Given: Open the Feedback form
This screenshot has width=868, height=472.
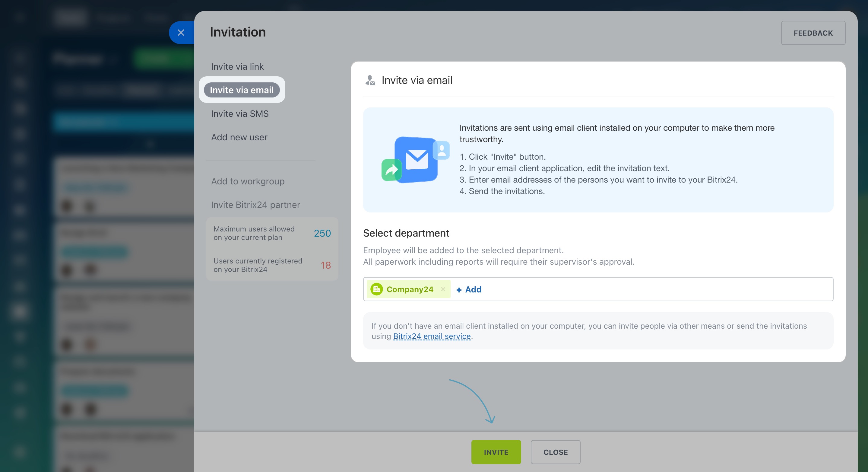Looking at the screenshot, I should (x=813, y=33).
